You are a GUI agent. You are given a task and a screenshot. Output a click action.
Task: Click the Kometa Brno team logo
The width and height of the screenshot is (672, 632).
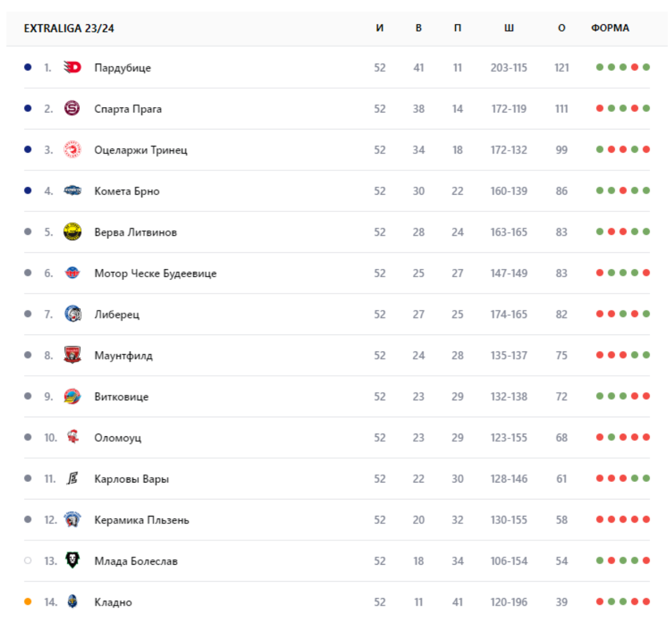[73, 190]
